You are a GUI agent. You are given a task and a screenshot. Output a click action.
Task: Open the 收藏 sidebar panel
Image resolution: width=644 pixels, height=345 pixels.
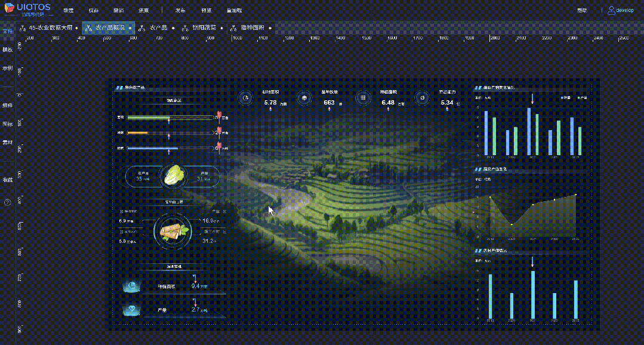point(7,180)
